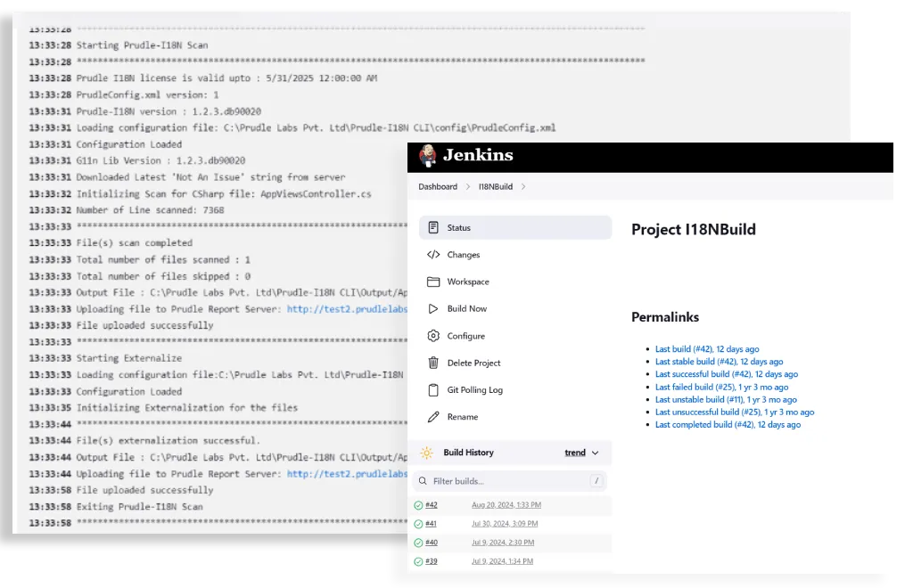Viewport: 913px width, 588px height.
Task: Open the Last build (#42) permalink
Action: (707, 349)
